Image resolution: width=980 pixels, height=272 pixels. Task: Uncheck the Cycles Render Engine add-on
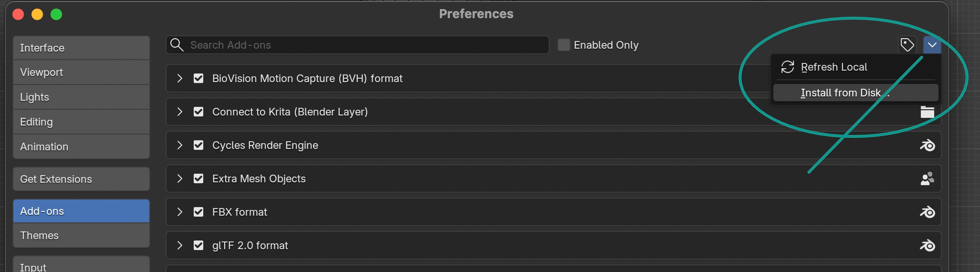[x=198, y=145]
